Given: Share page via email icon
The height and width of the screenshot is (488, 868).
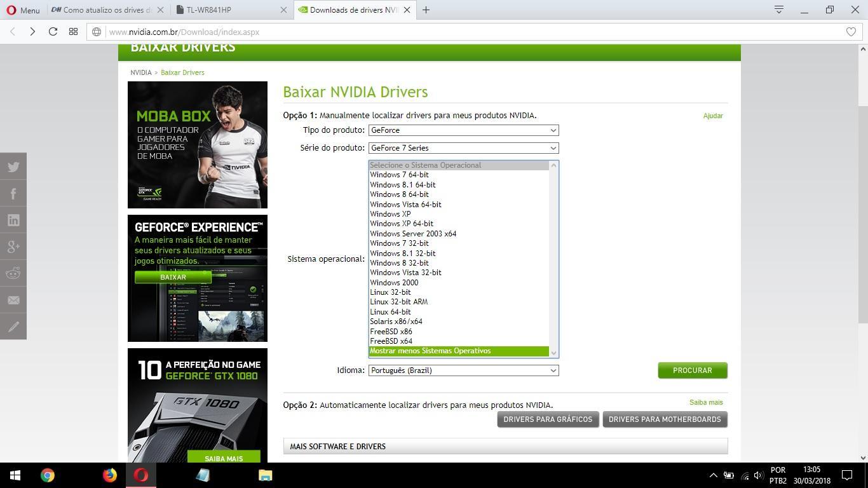Looking at the screenshot, I should pyautogui.click(x=13, y=300).
